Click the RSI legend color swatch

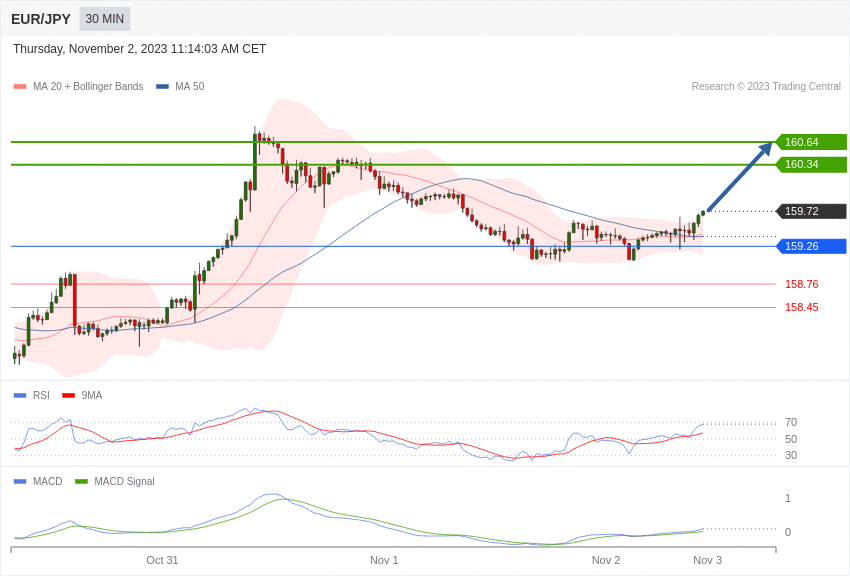click(20, 396)
